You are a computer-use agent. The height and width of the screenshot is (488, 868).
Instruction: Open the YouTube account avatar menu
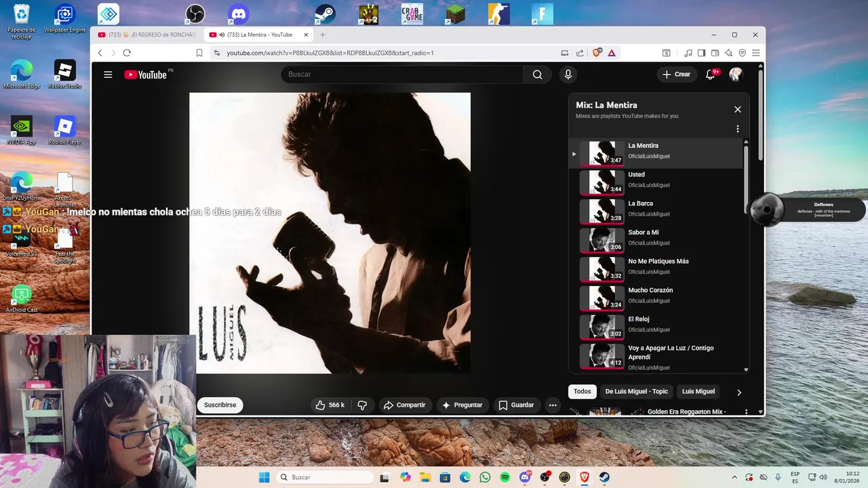pyautogui.click(x=736, y=75)
